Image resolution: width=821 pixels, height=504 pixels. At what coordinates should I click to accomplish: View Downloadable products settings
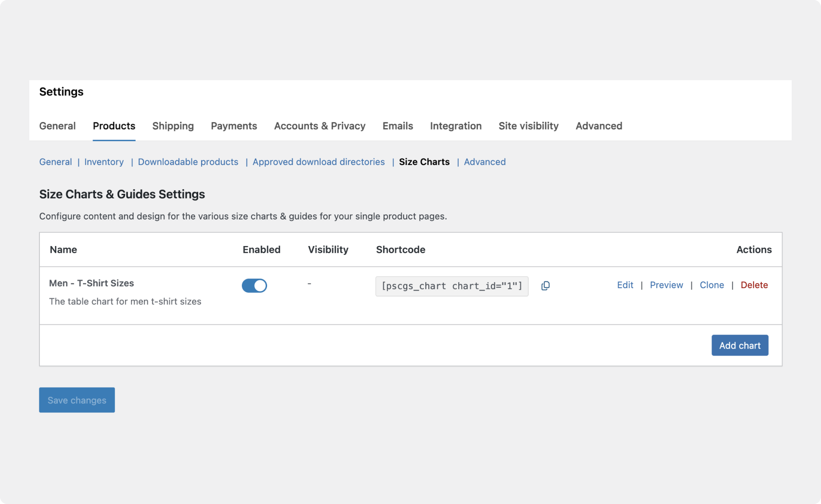pos(188,162)
